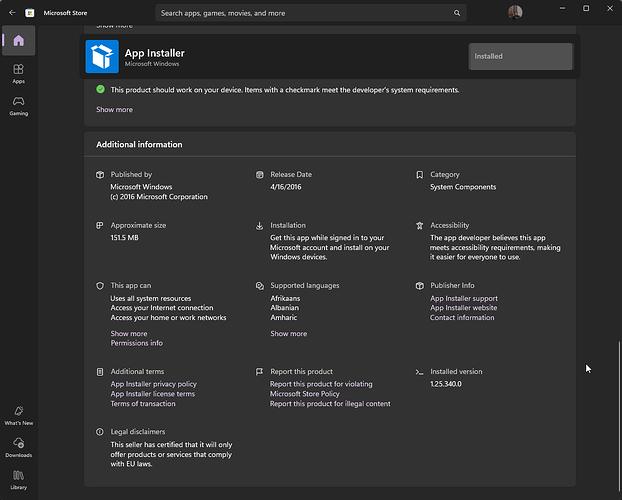
Task: Open App Installer website link
Action: pyautogui.click(x=463, y=308)
